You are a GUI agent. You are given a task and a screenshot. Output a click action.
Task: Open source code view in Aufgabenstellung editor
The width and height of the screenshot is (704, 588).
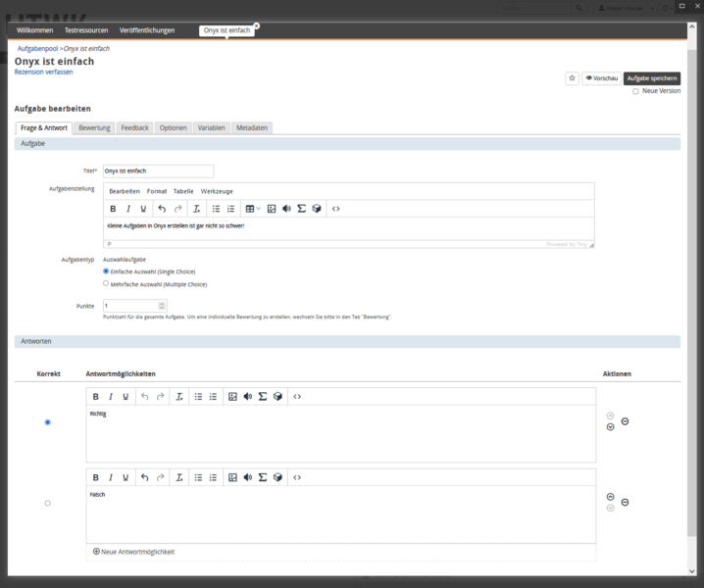click(x=336, y=209)
